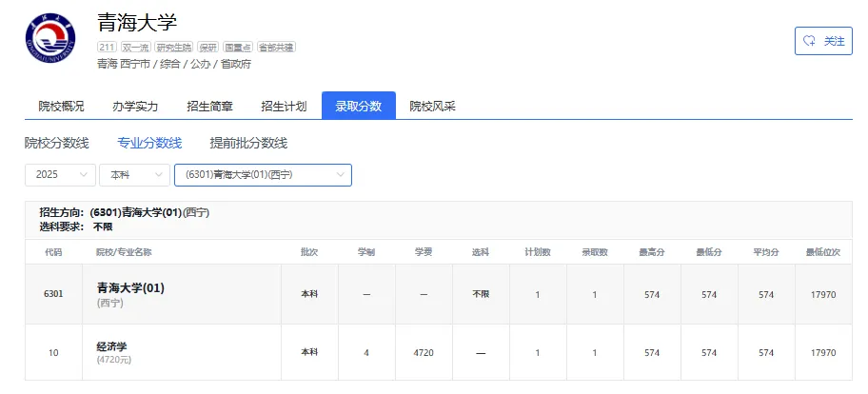Click the 经济学 major name

coord(111,347)
